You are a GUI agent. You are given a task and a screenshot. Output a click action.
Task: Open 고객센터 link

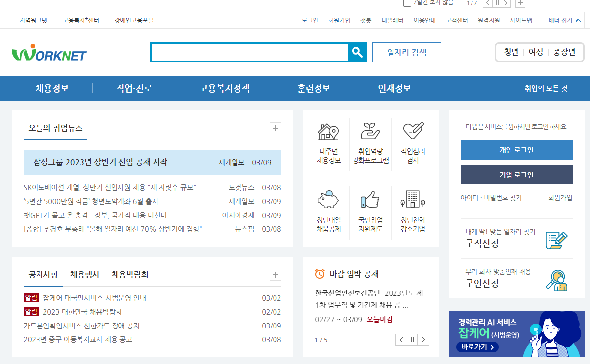tap(456, 20)
